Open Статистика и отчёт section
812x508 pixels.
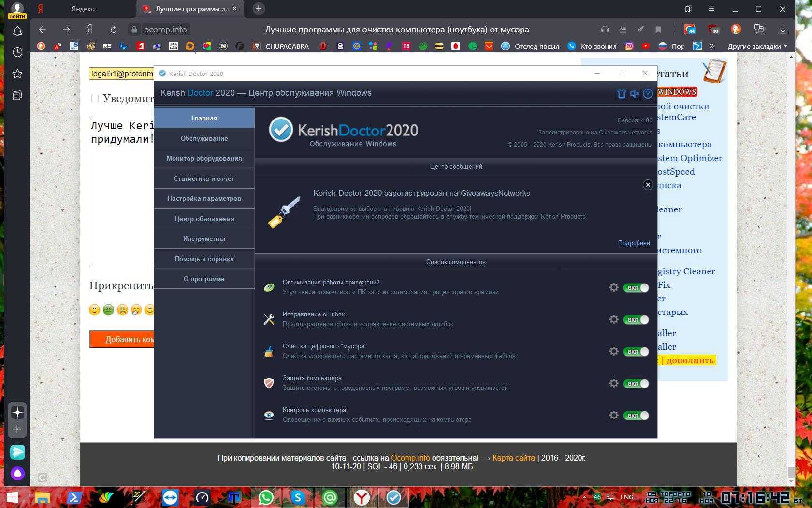point(204,179)
